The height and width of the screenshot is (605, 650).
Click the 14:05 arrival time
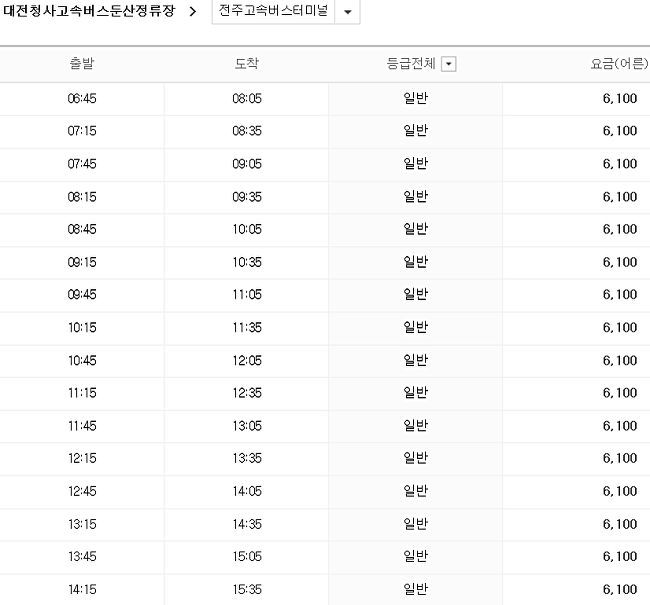(x=247, y=491)
